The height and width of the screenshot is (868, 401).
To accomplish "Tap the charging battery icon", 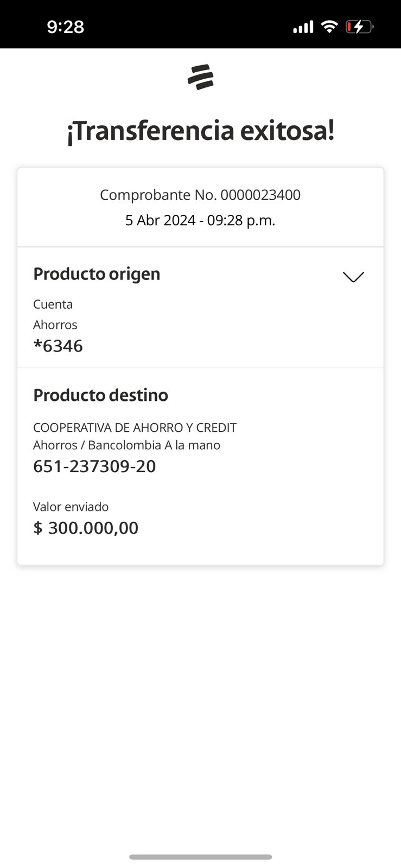I will [359, 27].
